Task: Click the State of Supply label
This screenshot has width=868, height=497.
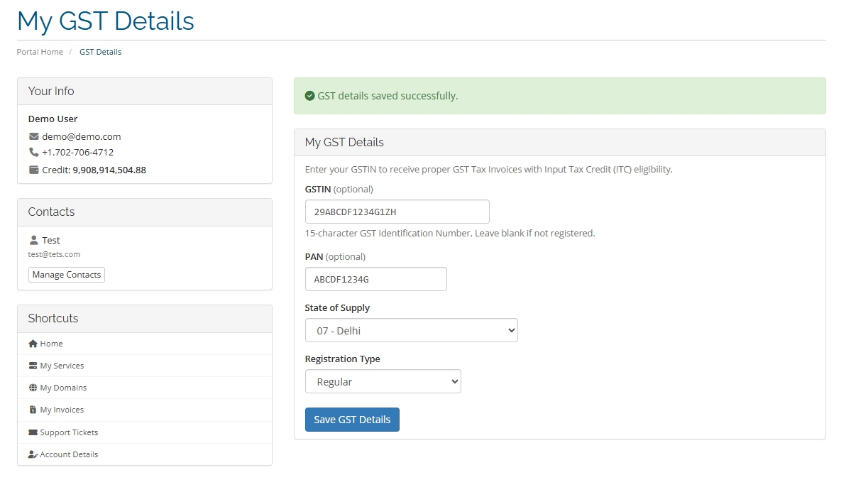Action: click(337, 308)
